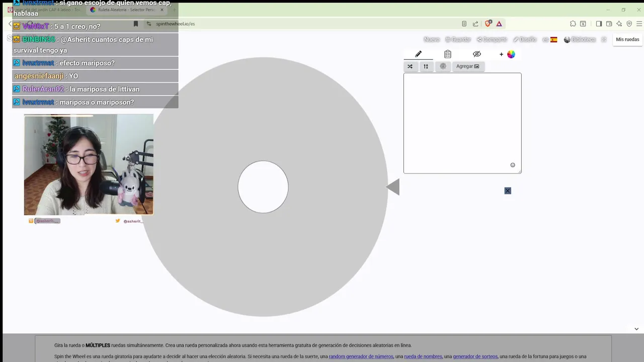Open the Diseño design option
The image size is (644, 362).
coord(525,39)
